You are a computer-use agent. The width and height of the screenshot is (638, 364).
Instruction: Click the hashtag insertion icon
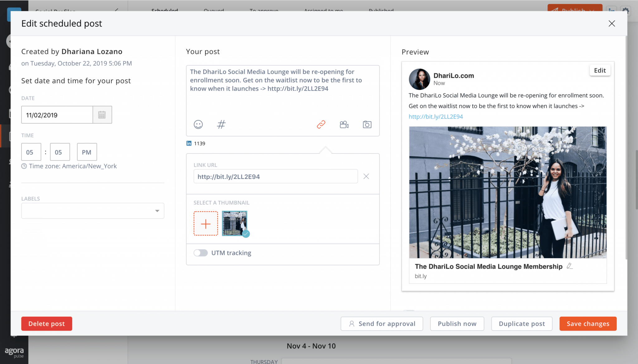(x=221, y=125)
